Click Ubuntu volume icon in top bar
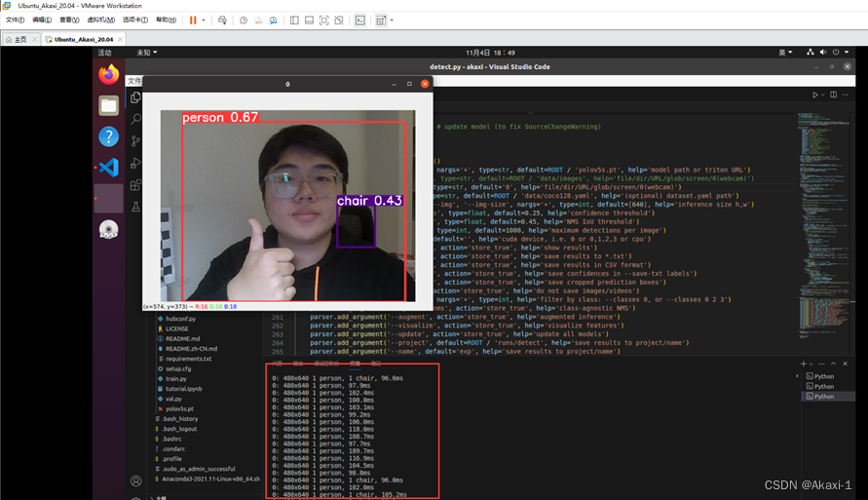The height and width of the screenshot is (500, 868). click(x=823, y=52)
